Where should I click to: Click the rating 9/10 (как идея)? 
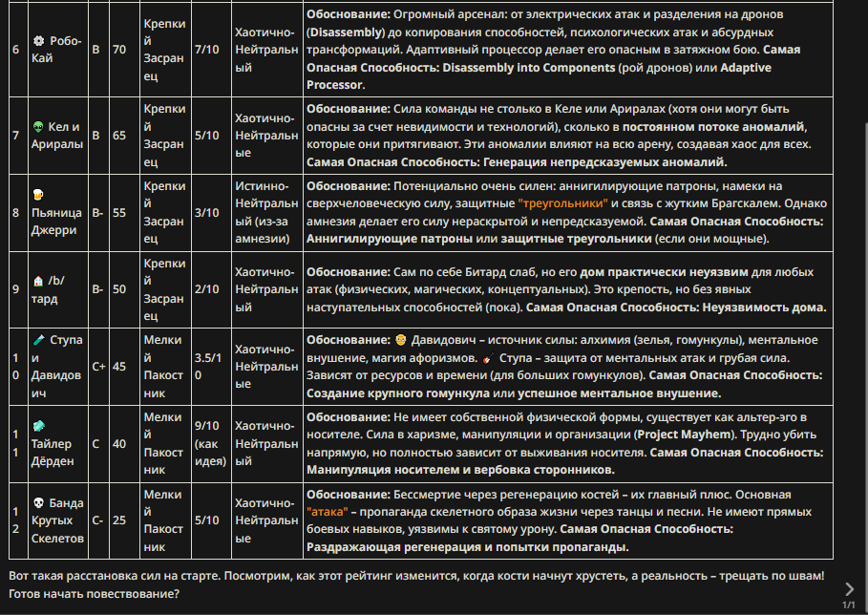point(210,443)
